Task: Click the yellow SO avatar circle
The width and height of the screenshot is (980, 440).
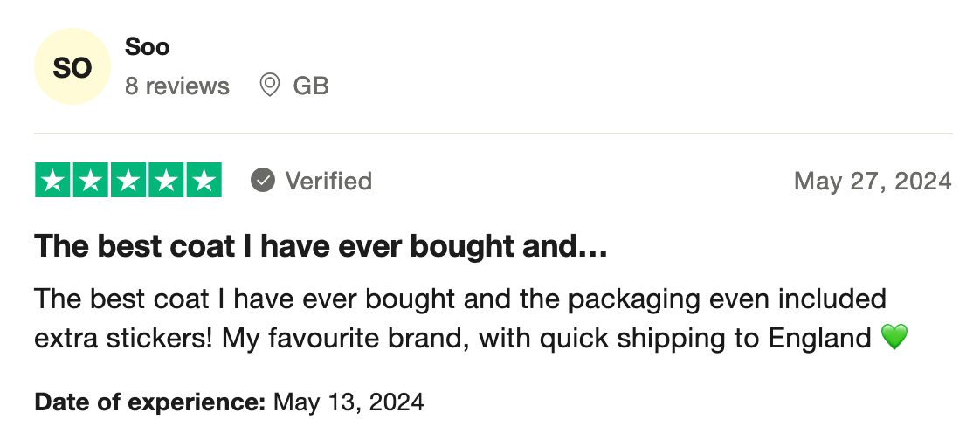Action: [72, 67]
